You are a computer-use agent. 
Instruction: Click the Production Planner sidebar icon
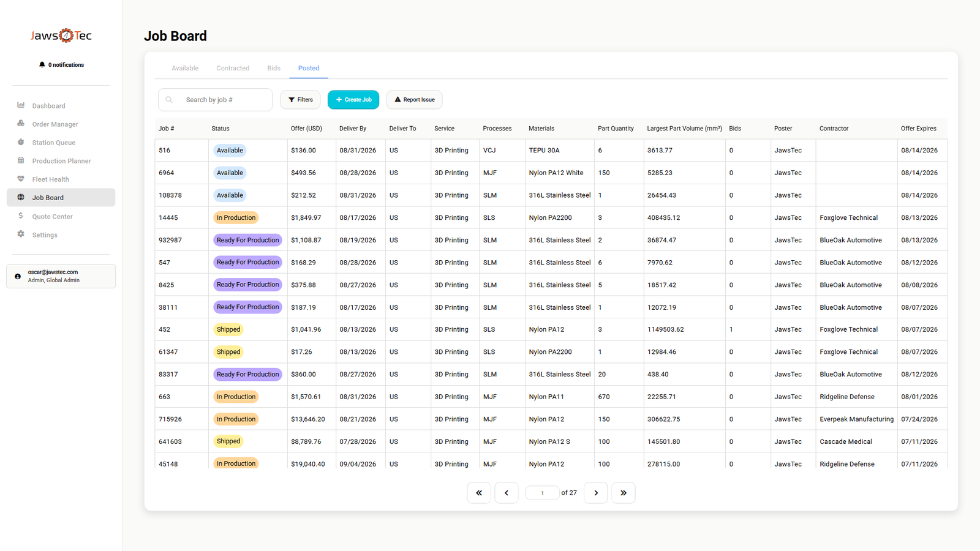point(21,160)
